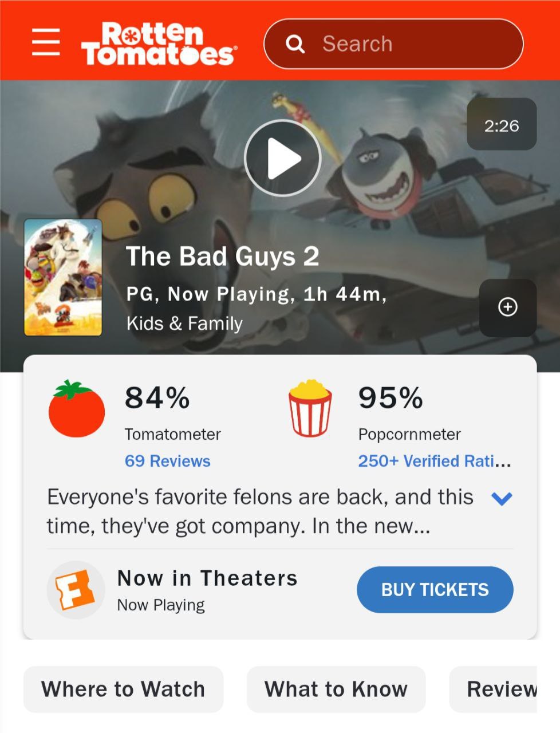Click into the Search input field

point(393,44)
